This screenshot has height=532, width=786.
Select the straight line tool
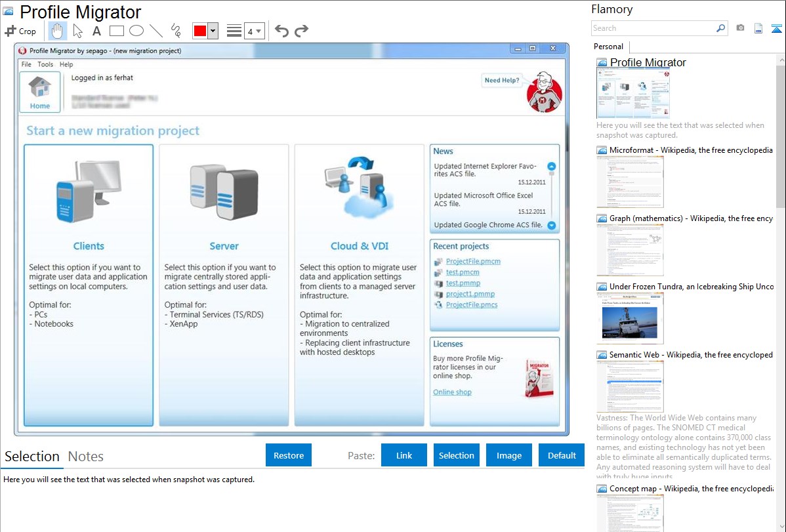(x=156, y=31)
